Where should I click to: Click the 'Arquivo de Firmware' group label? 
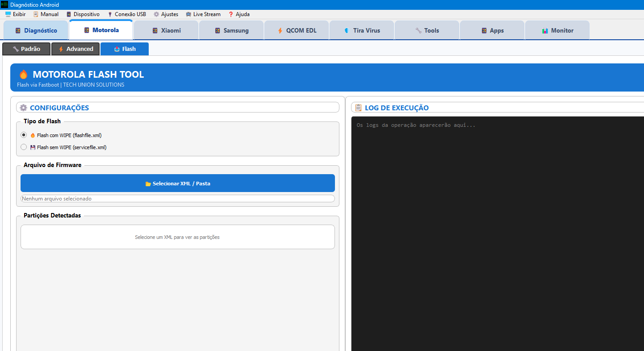(53, 165)
